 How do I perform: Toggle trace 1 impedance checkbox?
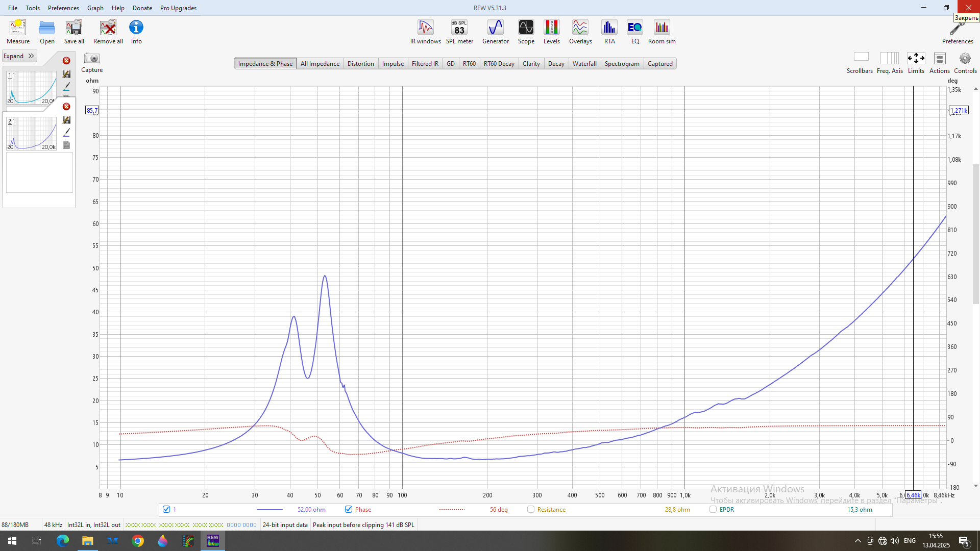[166, 509]
